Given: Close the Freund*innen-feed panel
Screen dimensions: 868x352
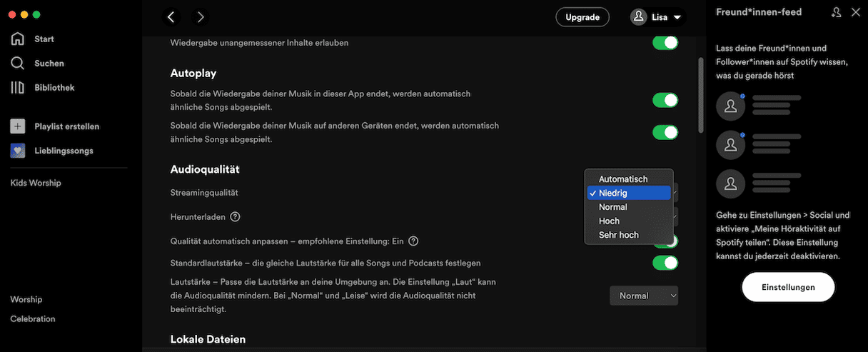Looking at the screenshot, I should pyautogui.click(x=856, y=12).
